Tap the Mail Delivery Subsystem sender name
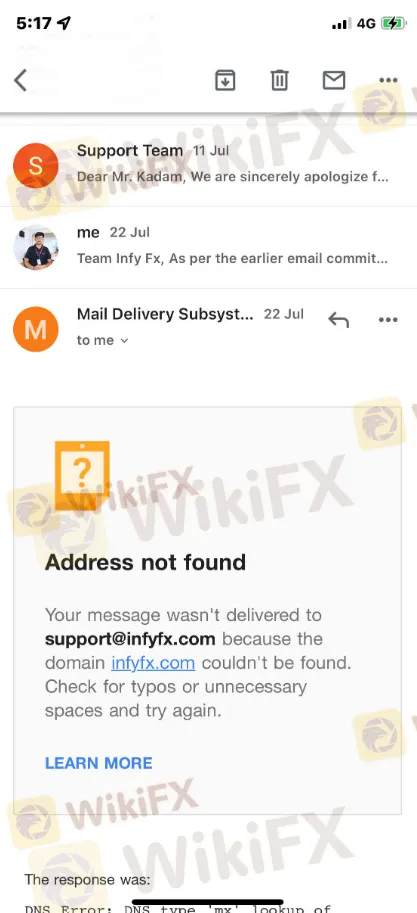Image resolution: width=417 pixels, height=913 pixels. pyautogui.click(x=165, y=314)
